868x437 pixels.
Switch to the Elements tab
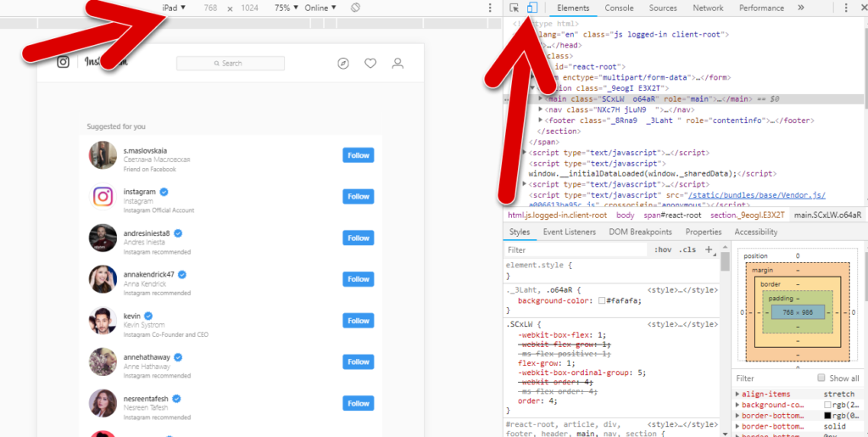pos(573,8)
